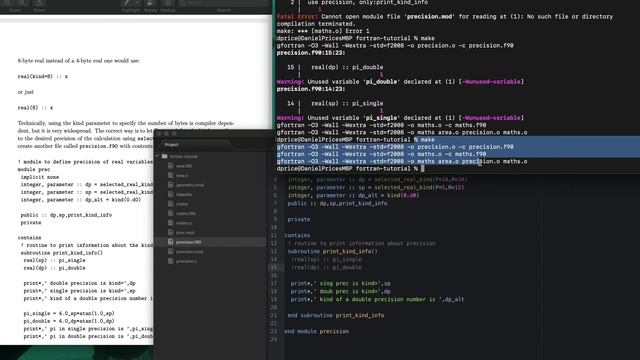
Task: Click the geometry.mod file icon
Action: point(171,185)
